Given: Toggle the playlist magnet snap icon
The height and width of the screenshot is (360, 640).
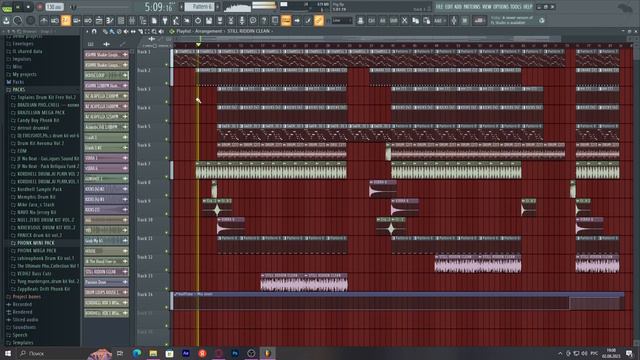Looking at the screenshot, I should pyautogui.click(x=94, y=31).
